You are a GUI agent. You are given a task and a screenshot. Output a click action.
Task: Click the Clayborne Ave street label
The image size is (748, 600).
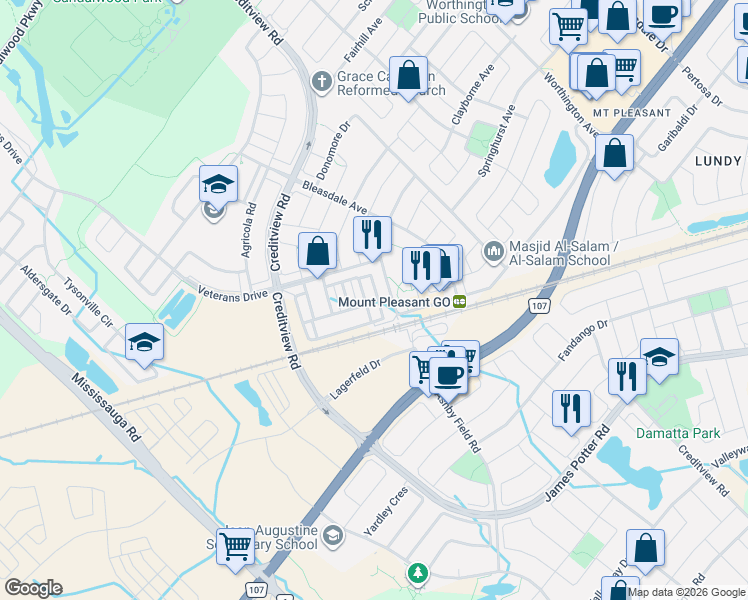point(473,94)
